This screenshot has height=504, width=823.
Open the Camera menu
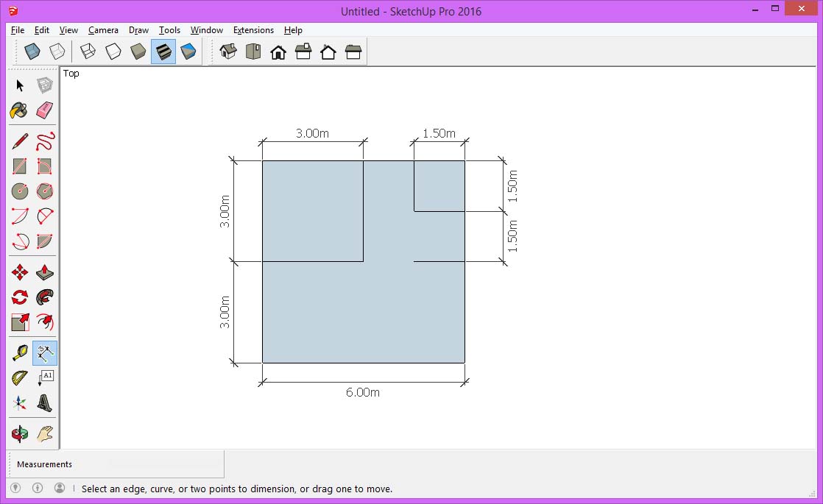[x=103, y=30]
